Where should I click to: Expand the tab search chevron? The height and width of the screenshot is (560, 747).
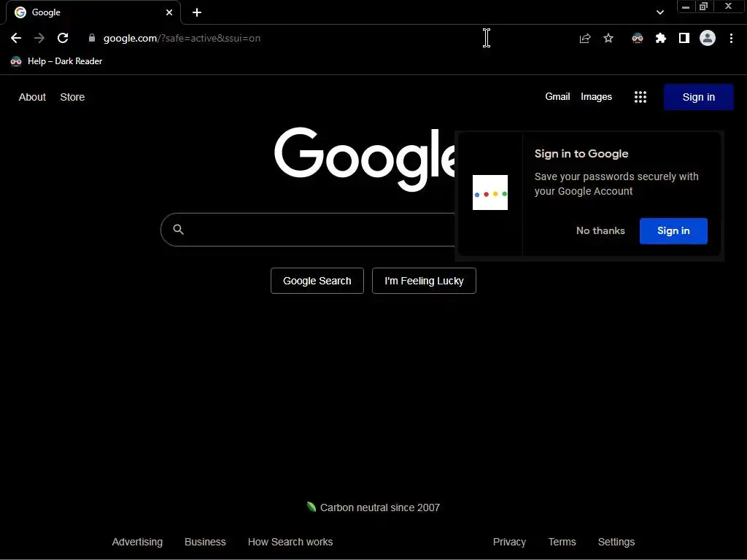click(x=659, y=12)
